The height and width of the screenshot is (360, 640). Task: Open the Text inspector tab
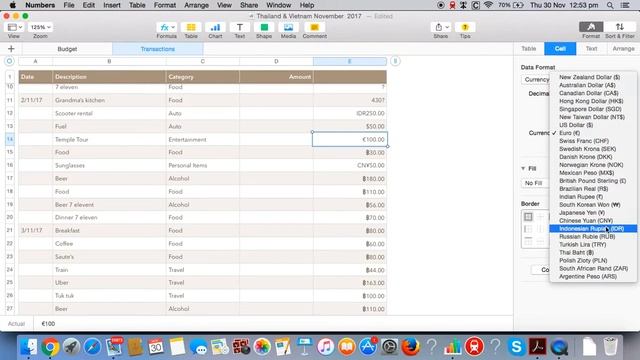click(591, 49)
